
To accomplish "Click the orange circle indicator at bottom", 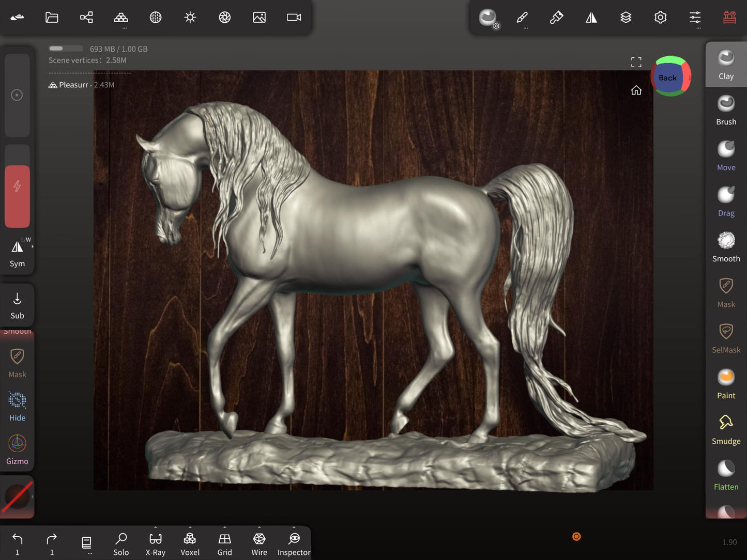I will [576, 537].
